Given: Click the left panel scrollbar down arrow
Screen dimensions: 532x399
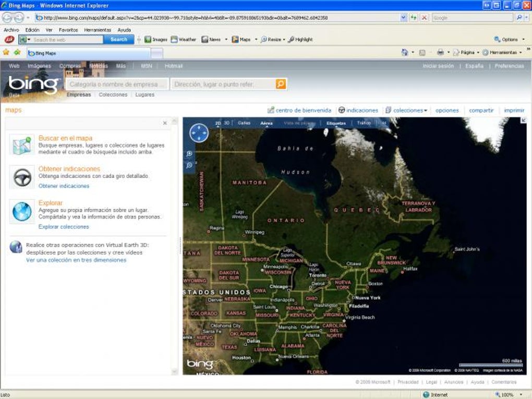Looking at the screenshot, I should point(175,371).
